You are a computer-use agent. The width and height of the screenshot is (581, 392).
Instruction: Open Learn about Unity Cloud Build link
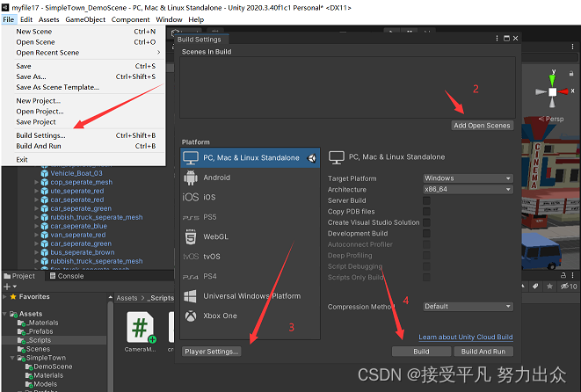(466, 338)
